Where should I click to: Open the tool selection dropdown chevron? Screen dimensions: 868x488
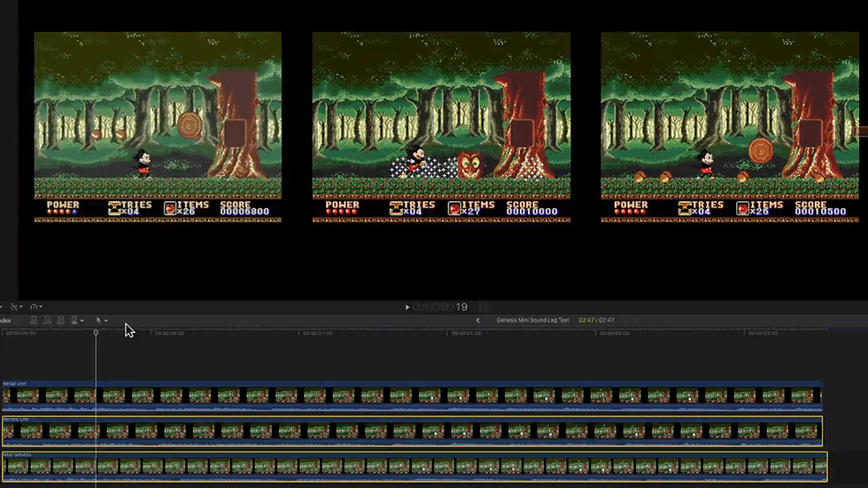pyautogui.click(x=106, y=321)
